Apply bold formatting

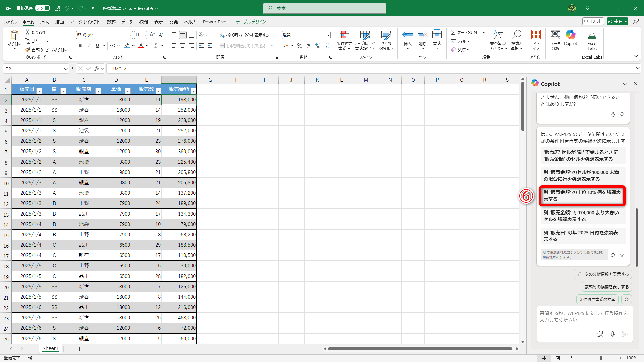click(80, 46)
